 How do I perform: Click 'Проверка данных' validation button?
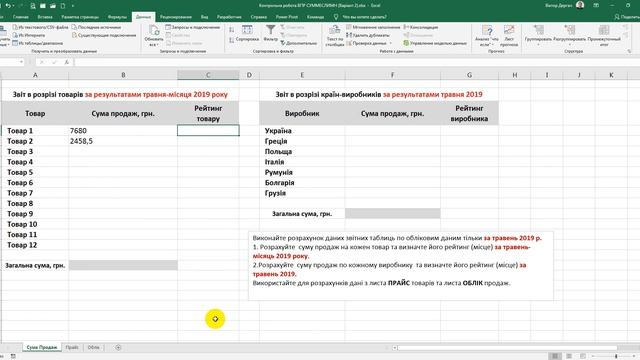(366, 43)
